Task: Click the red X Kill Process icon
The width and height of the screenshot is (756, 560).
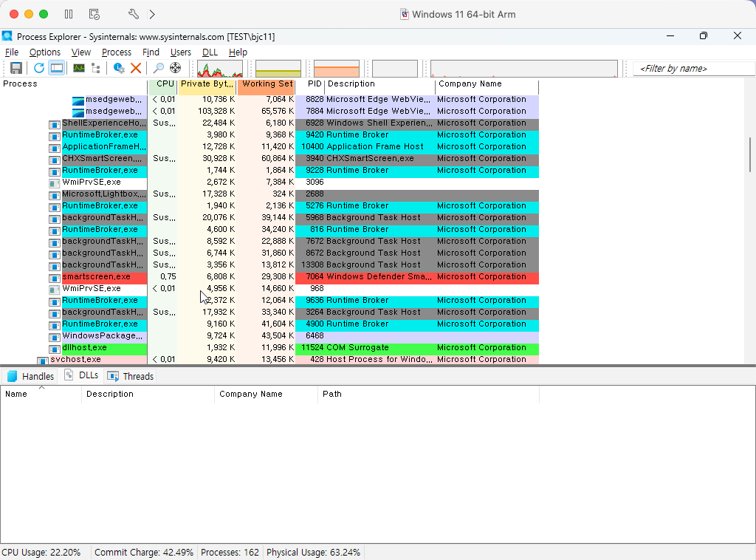Action: [x=136, y=68]
